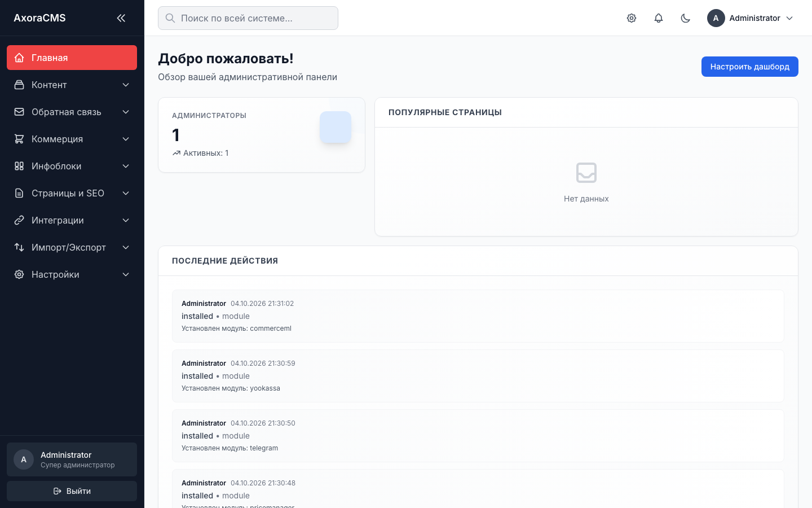Image resolution: width=812 pixels, height=508 pixels.
Task: Click the yookassa module log entry
Action: pyautogui.click(x=478, y=376)
